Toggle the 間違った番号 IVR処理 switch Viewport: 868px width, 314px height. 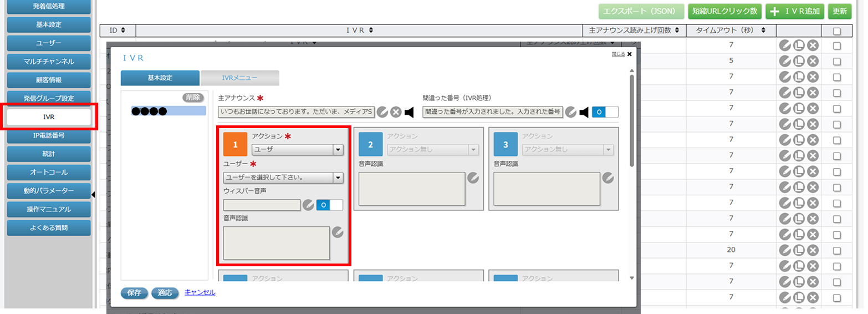[x=605, y=113]
